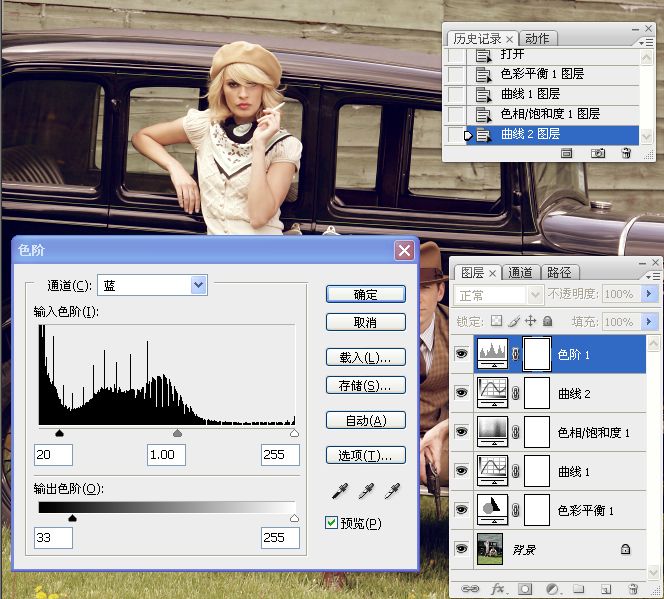Create new snapshot with camera icon in History
Screen dimensions: 664x599
(598, 153)
